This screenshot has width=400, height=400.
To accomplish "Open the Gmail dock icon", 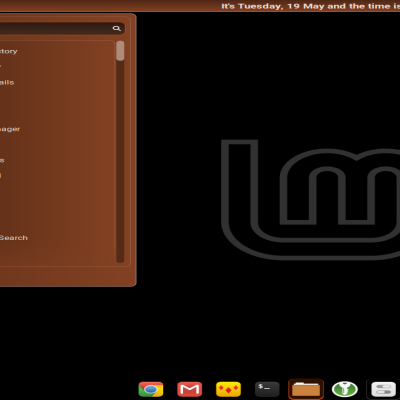I will coord(189,389).
